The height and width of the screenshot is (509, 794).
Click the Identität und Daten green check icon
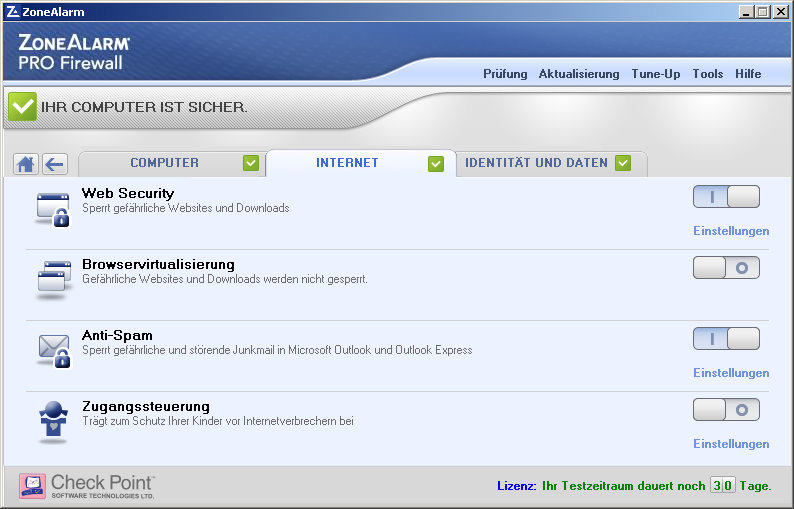pos(623,163)
